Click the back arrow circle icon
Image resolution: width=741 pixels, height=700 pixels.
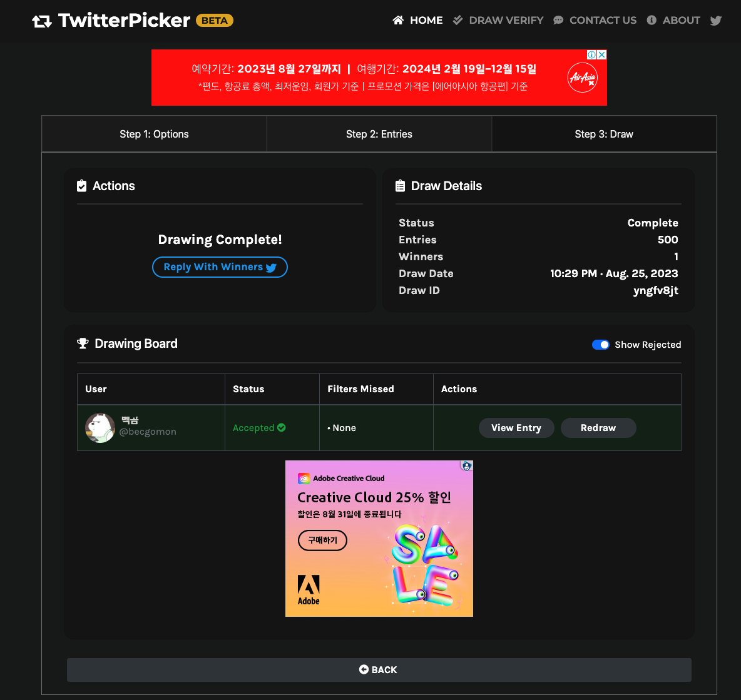coord(364,669)
